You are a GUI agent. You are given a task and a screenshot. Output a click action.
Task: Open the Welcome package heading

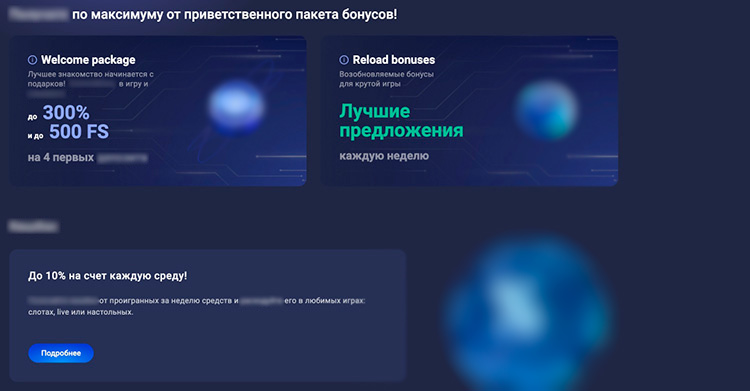[88, 60]
